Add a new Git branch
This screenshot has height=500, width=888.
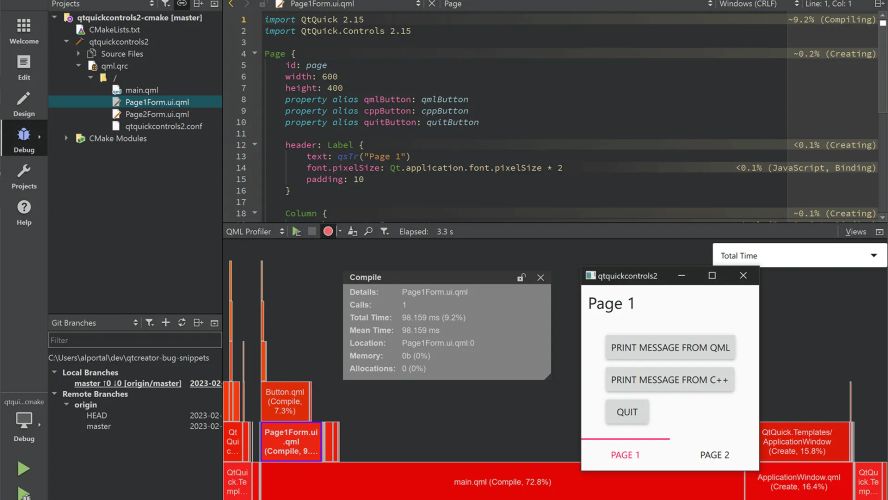tap(165, 323)
